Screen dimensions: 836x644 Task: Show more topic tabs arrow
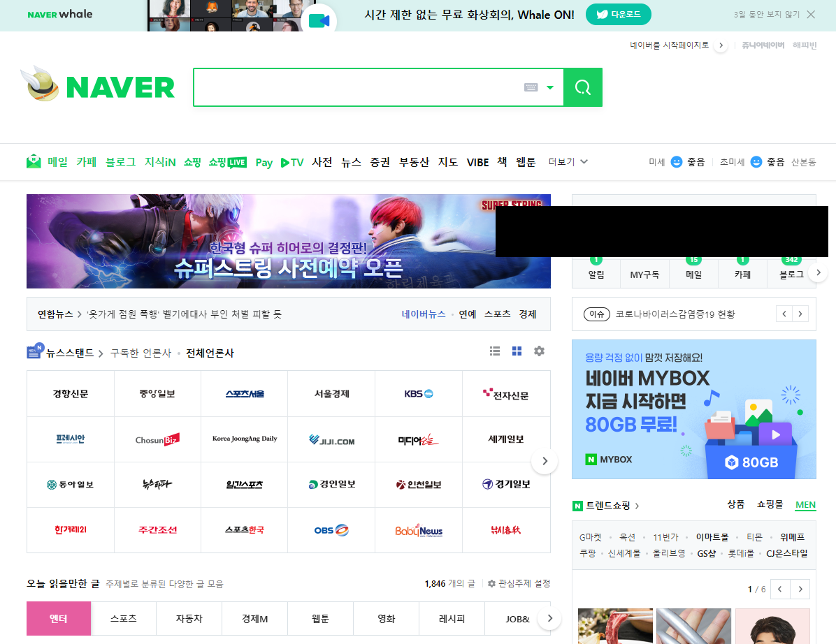549,618
